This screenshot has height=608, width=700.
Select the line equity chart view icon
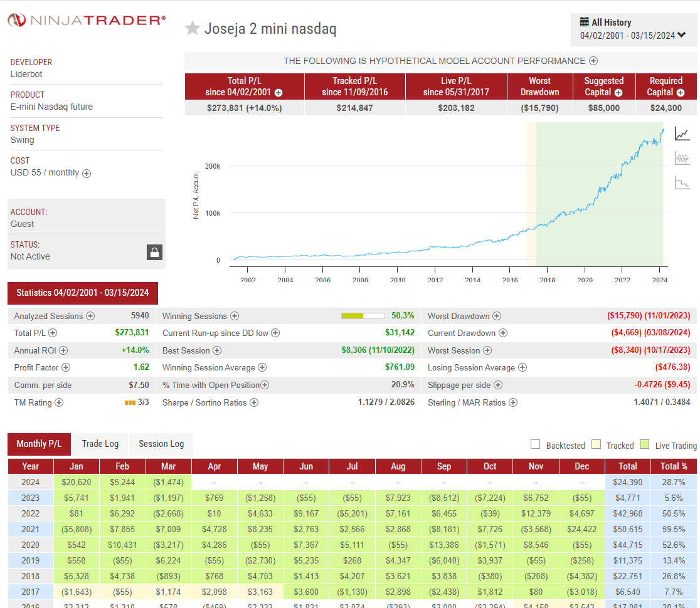682,134
